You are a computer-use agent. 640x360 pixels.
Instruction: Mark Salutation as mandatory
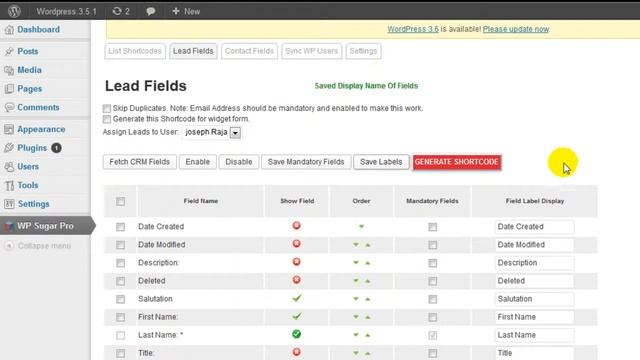click(433, 299)
